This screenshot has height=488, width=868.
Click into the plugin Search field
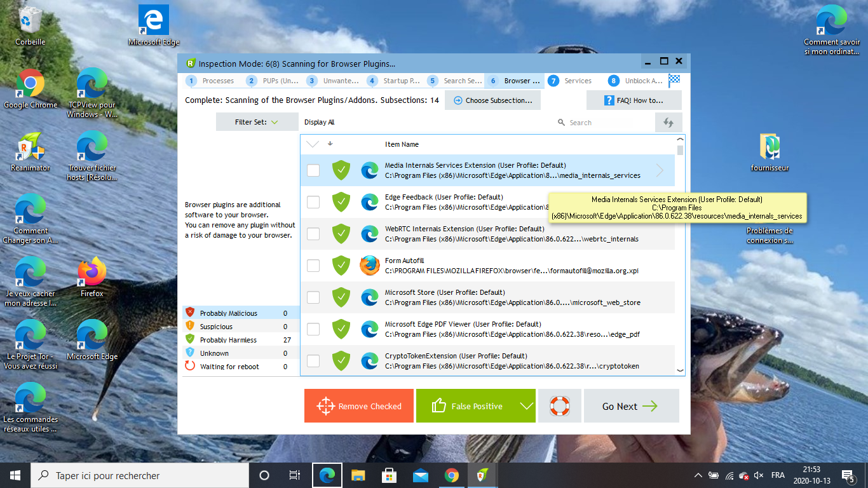(x=604, y=123)
